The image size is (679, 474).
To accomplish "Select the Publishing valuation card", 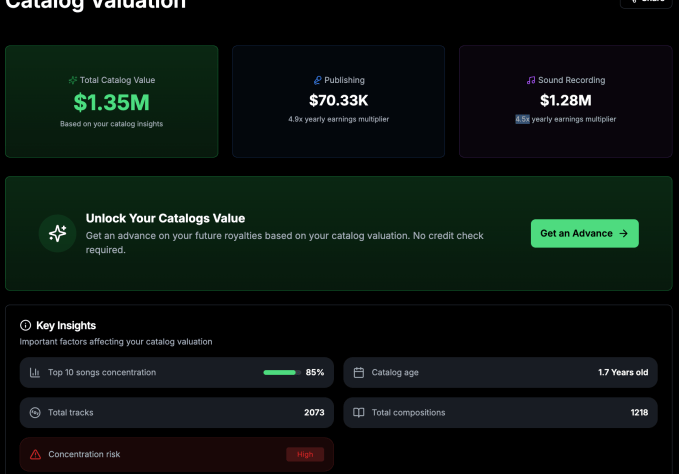I will (338, 101).
